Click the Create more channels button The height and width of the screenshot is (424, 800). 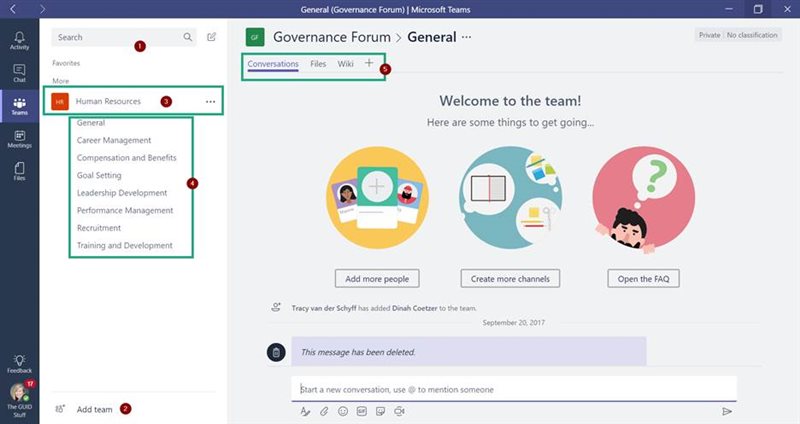510,279
